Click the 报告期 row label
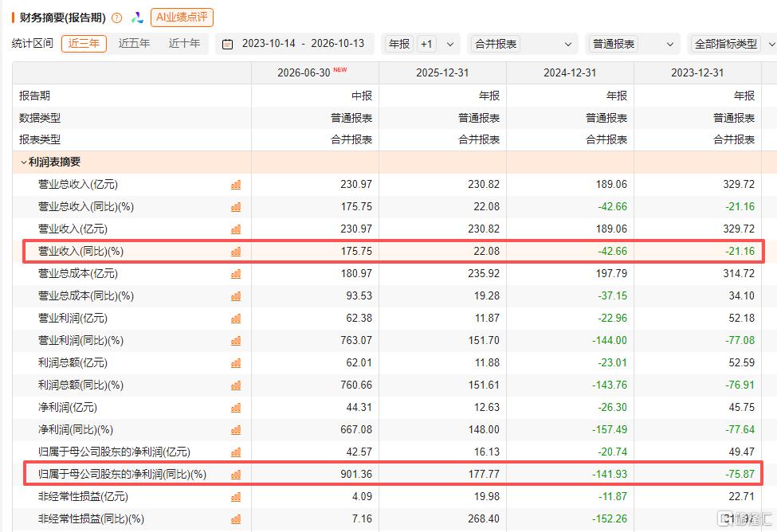Screen dimensions: 777x532 [x=35, y=96]
